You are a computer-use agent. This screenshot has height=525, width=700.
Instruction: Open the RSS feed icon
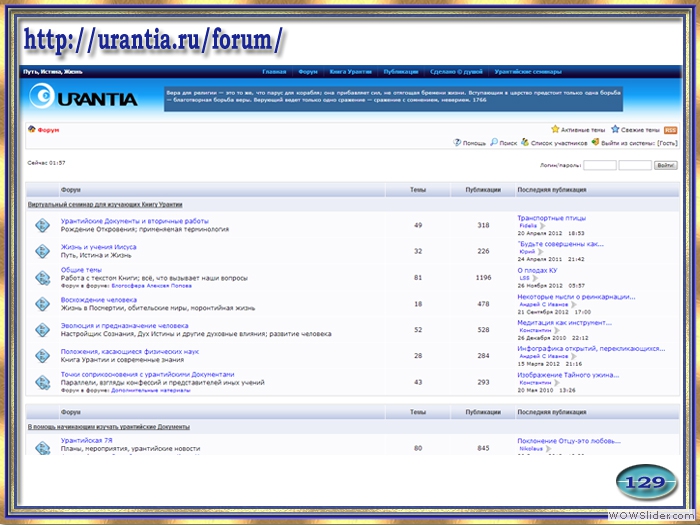[670, 130]
